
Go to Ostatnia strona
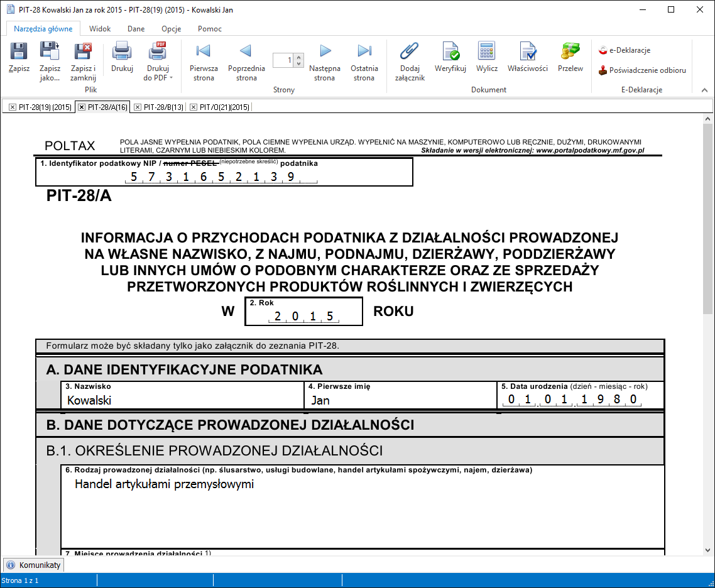tap(364, 62)
